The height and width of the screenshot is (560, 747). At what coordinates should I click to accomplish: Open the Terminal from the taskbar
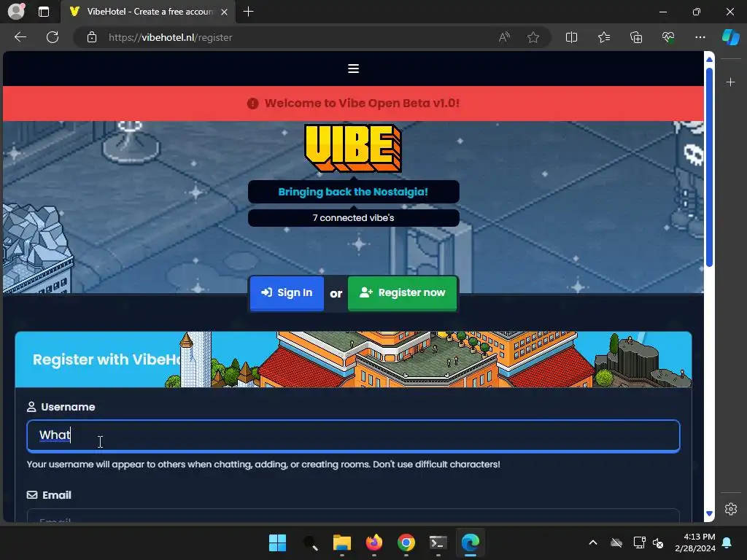[x=438, y=542]
